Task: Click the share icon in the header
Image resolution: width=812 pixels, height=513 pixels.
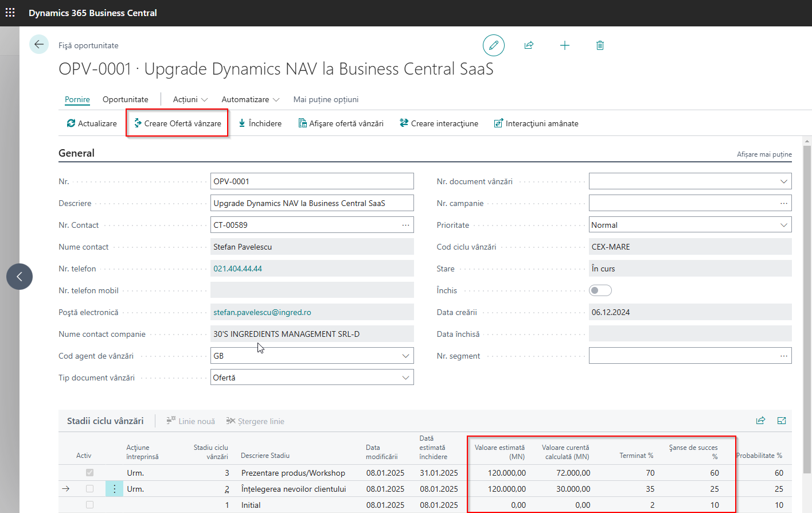Action: (x=529, y=45)
